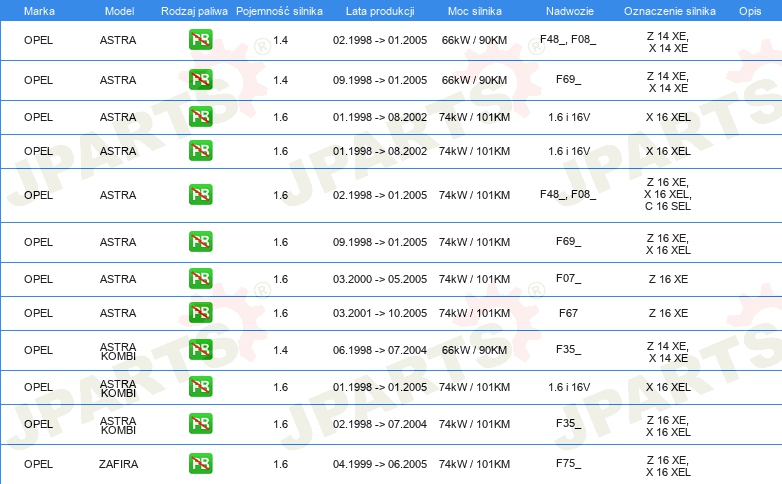Select the production dates 06.1998 -> 07.2004
Image resolution: width=782 pixels, height=484 pixels.
tap(380, 350)
